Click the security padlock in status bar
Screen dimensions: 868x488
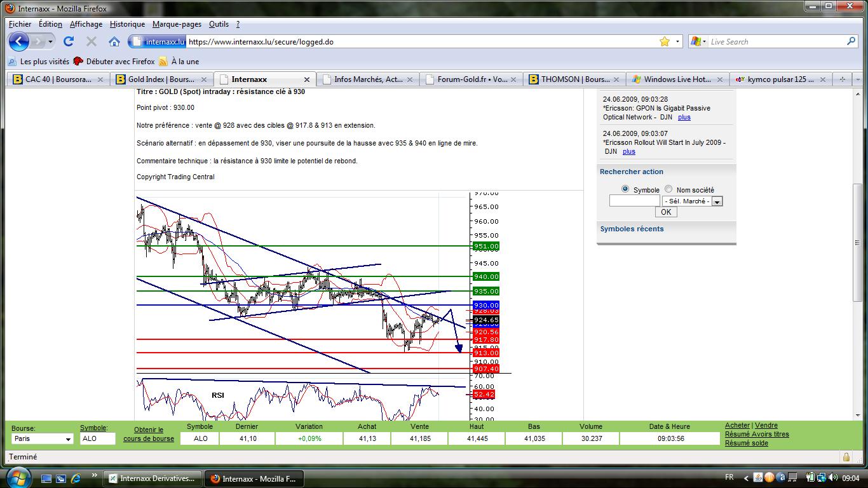coord(846,457)
